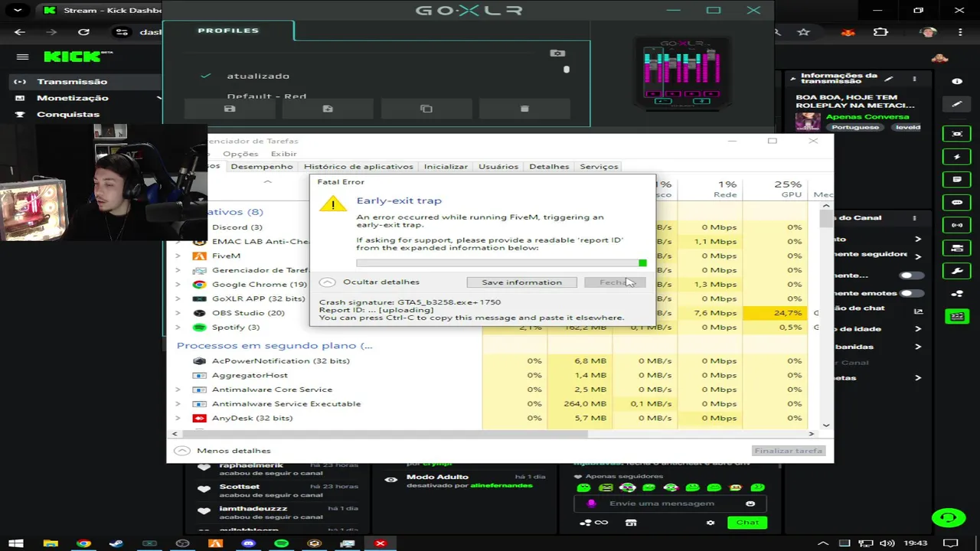
Task: Select the GoXLR PROFILES tab
Action: pos(228,31)
